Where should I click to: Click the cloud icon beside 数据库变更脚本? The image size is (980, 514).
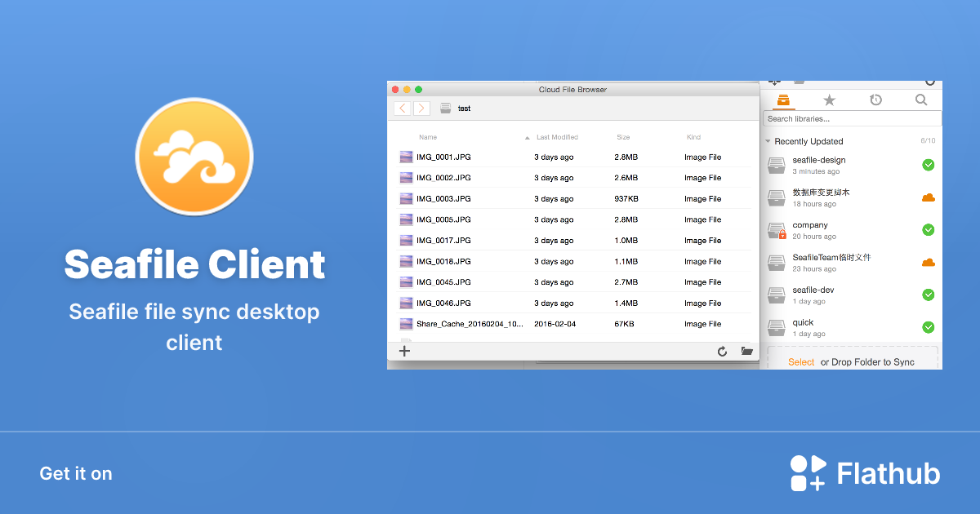pyautogui.click(x=928, y=197)
